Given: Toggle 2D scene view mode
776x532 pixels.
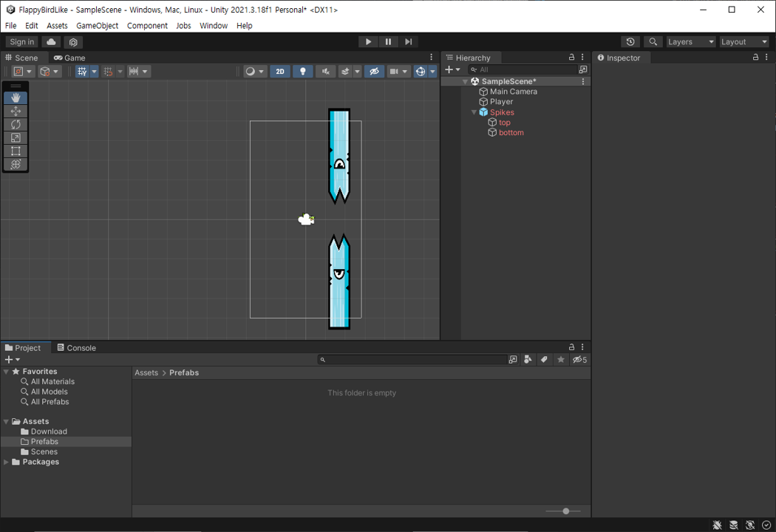Looking at the screenshot, I should [x=280, y=71].
